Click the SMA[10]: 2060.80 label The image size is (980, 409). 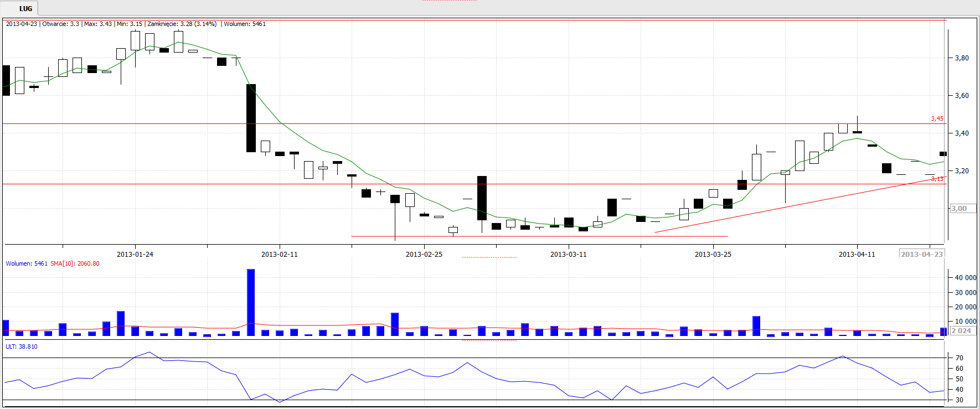coord(75,263)
